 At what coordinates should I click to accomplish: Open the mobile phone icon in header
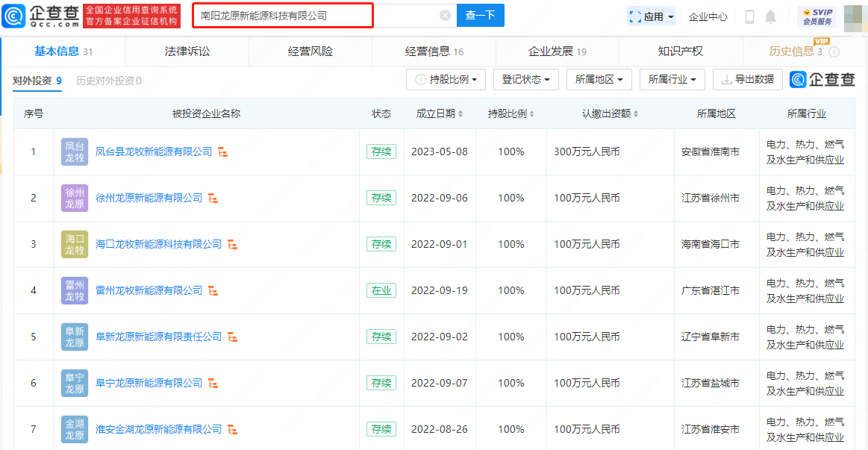tap(749, 16)
